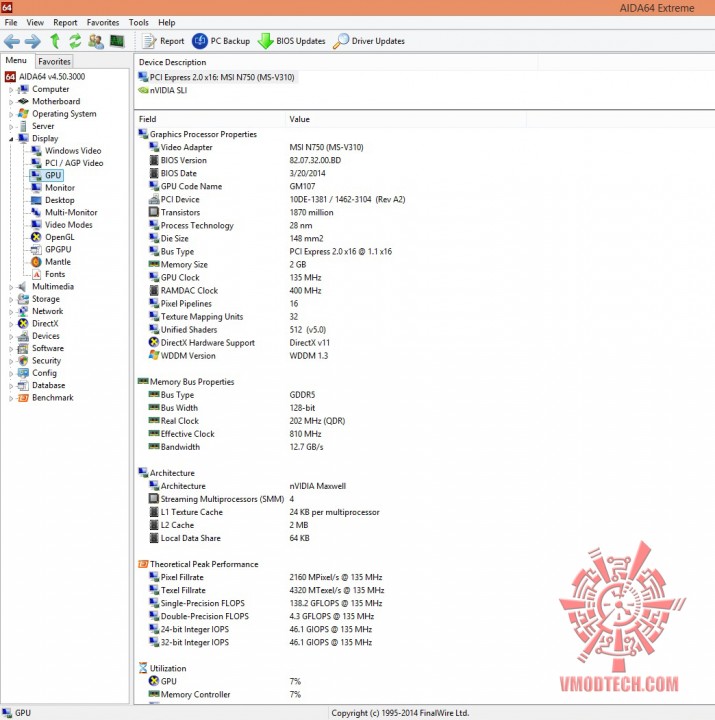Viewport: 715px width, 720px height.
Task: Click the OpenGL icon in tree
Action: tap(36, 237)
